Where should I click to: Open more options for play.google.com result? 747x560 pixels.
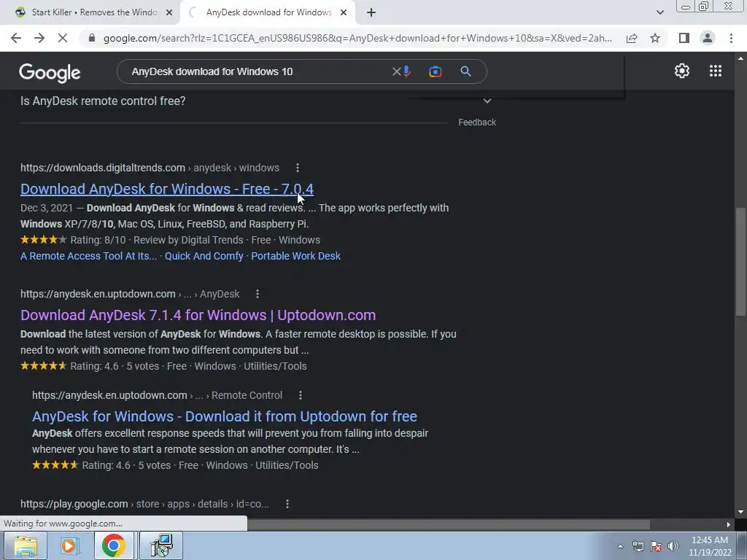pos(287,504)
